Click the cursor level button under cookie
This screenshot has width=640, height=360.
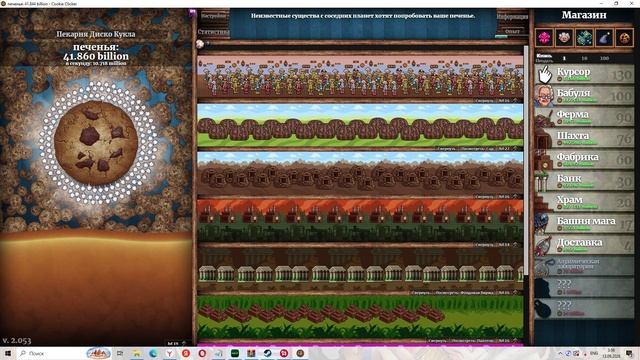coord(177,343)
